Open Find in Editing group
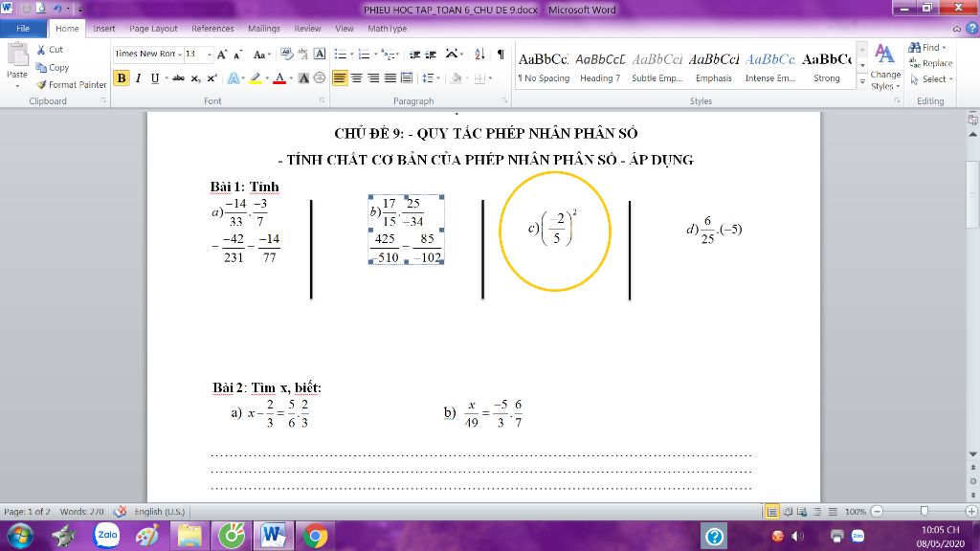The image size is (980, 551). tap(926, 48)
